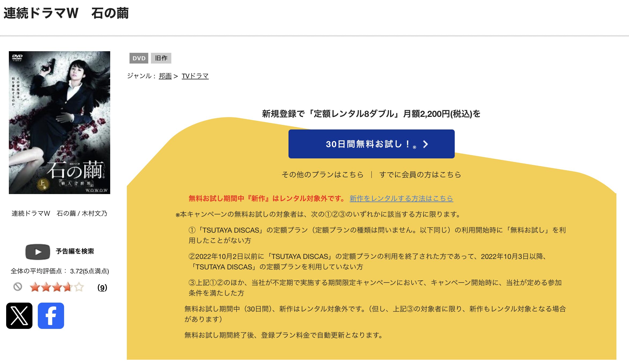Click 登録プラン料金で自動更新となります notice
This screenshot has height=364, width=629.
[284, 335]
